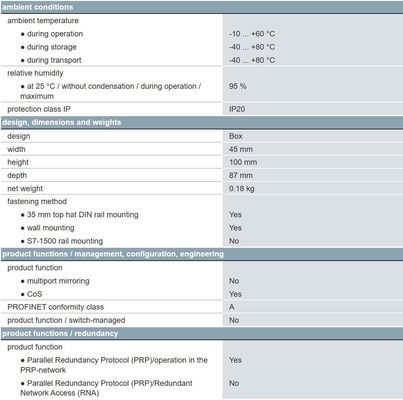
Task: Select the 100 mm height value
Action: [x=243, y=162]
